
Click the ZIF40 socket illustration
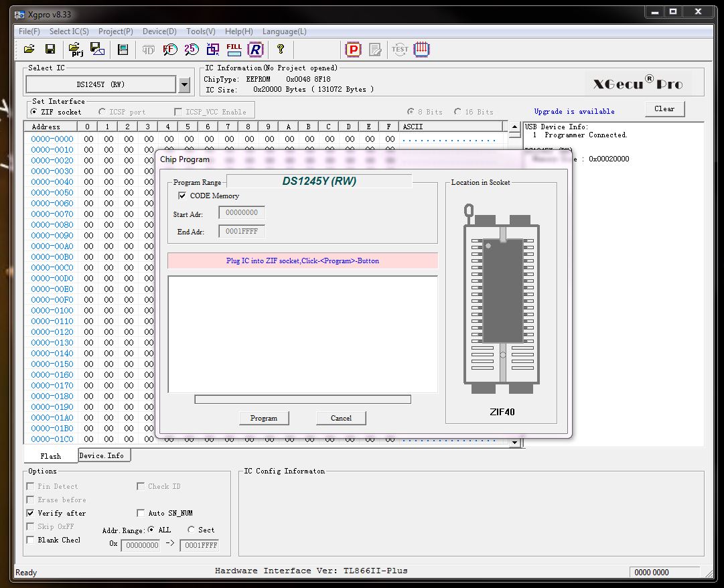coord(502,299)
